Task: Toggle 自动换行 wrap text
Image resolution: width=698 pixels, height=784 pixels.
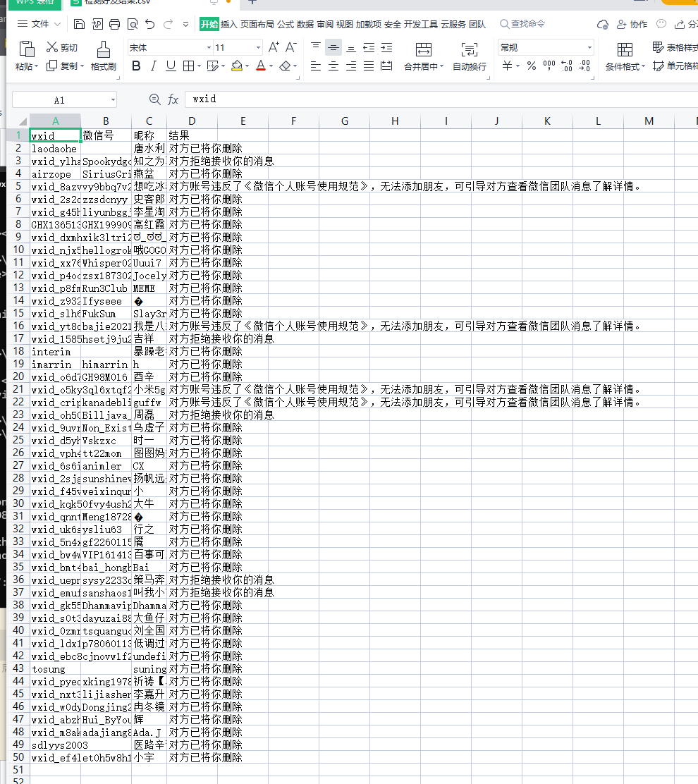Action: [x=470, y=56]
